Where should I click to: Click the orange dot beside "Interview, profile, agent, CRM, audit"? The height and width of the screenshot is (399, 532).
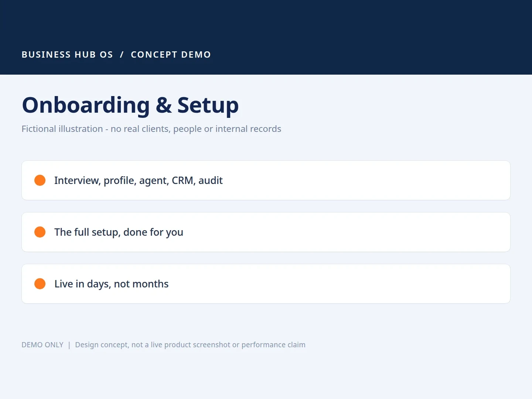pyautogui.click(x=40, y=180)
